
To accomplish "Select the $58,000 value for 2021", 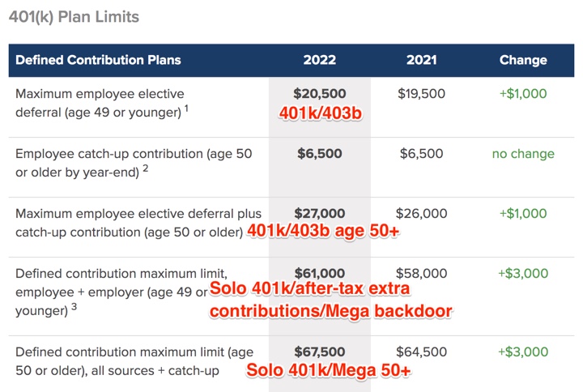I will (421, 274).
